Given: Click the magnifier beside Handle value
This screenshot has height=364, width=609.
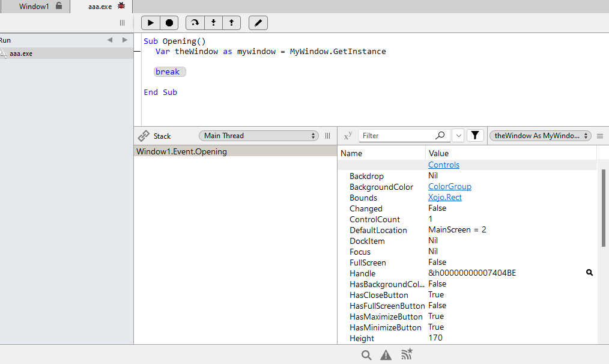Looking at the screenshot, I should (x=589, y=273).
